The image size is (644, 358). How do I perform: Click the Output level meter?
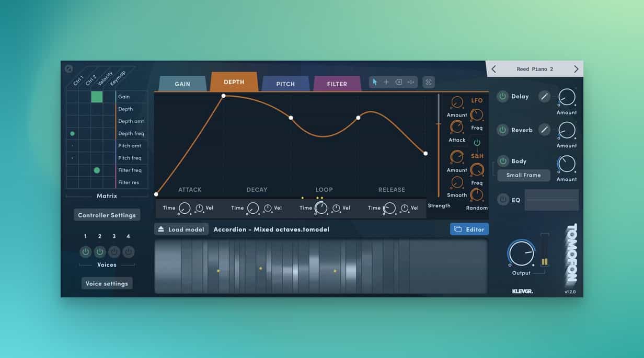tap(545, 250)
